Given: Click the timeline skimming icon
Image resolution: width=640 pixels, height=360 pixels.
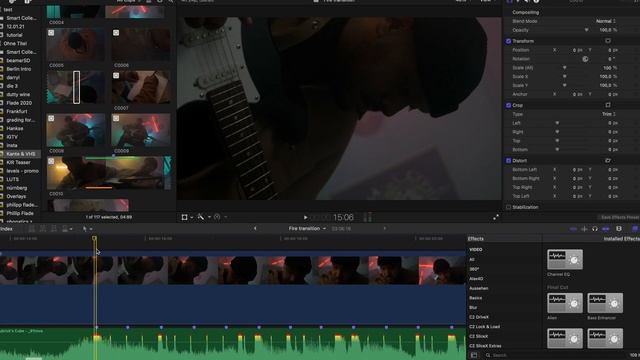Looking at the screenshot, I should (573, 229).
